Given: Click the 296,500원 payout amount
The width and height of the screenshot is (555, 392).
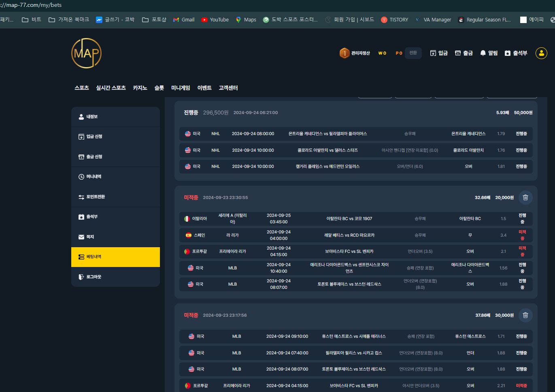Looking at the screenshot, I should [216, 112].
